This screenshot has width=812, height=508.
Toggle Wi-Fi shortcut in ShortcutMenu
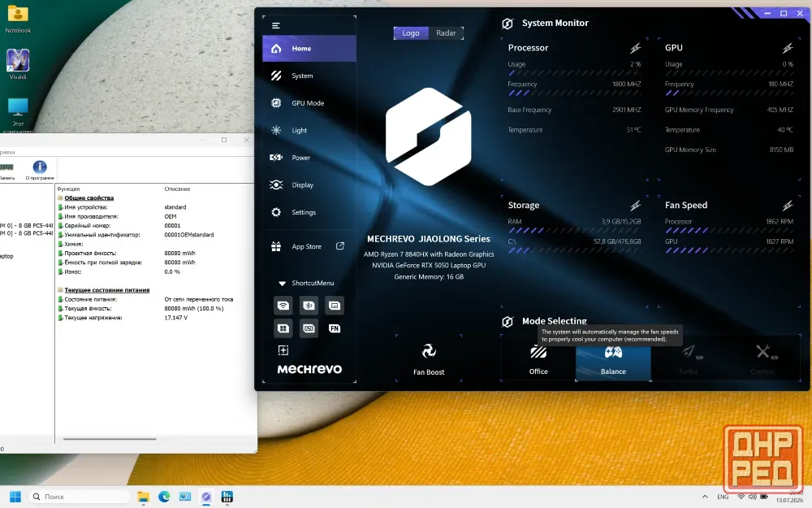coord(283,306)
